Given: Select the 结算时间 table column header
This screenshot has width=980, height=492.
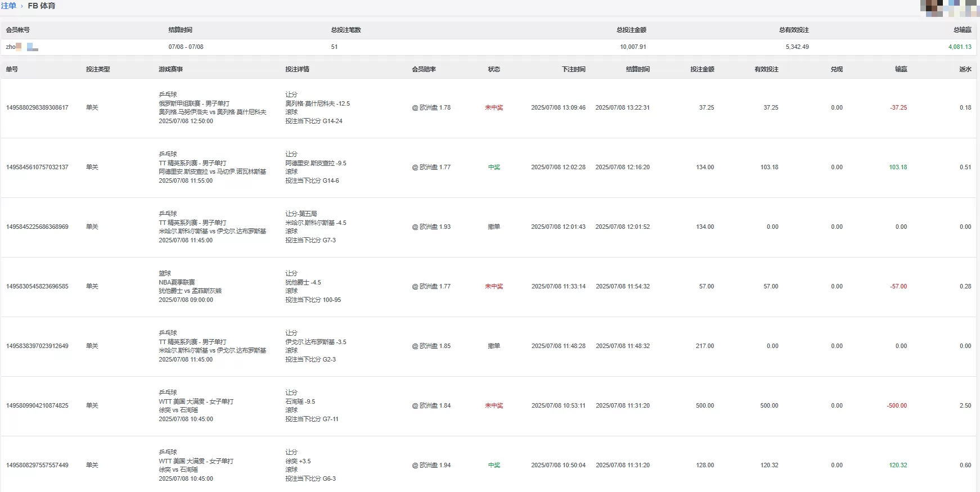Looking at the screenshot, I should point(637,69).
